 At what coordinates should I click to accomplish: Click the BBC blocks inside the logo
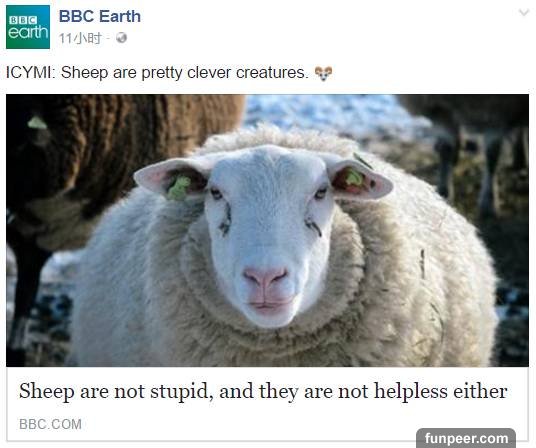23,20
